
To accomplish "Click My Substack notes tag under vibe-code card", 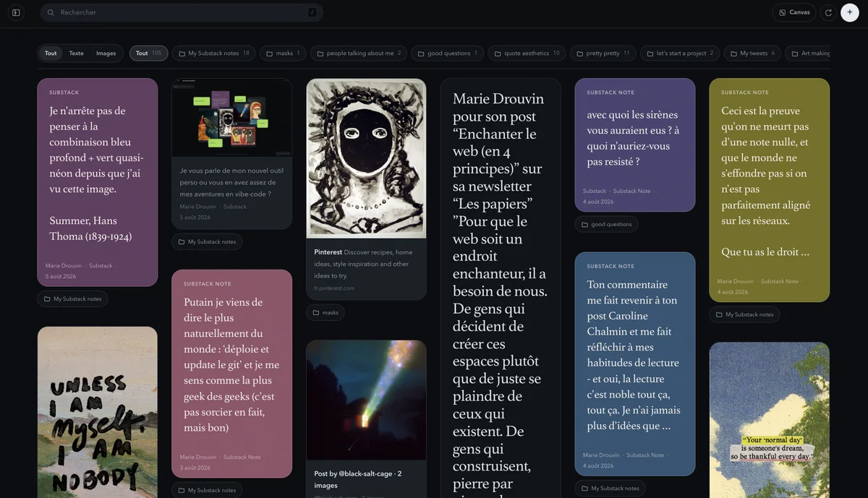I will click(207, 241).
